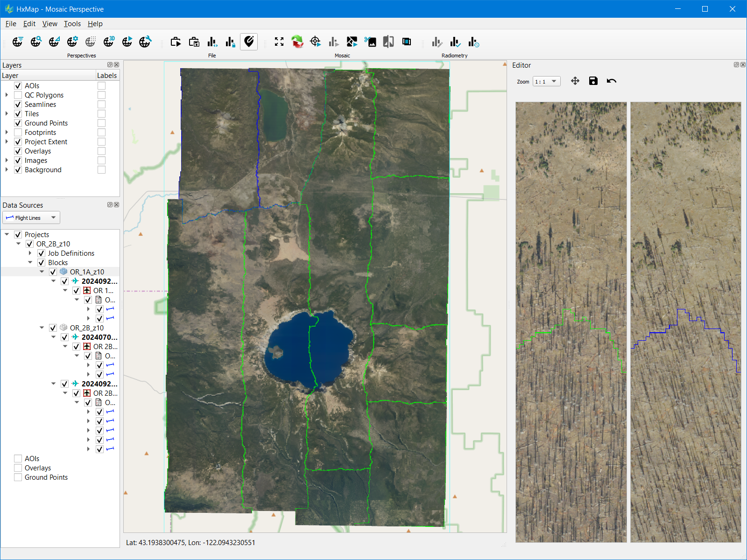Image resolution: width=747 pixels, height=560 pixels.
Task: Select the pan/move tool in Editor
Action: (x=575, y=81)
